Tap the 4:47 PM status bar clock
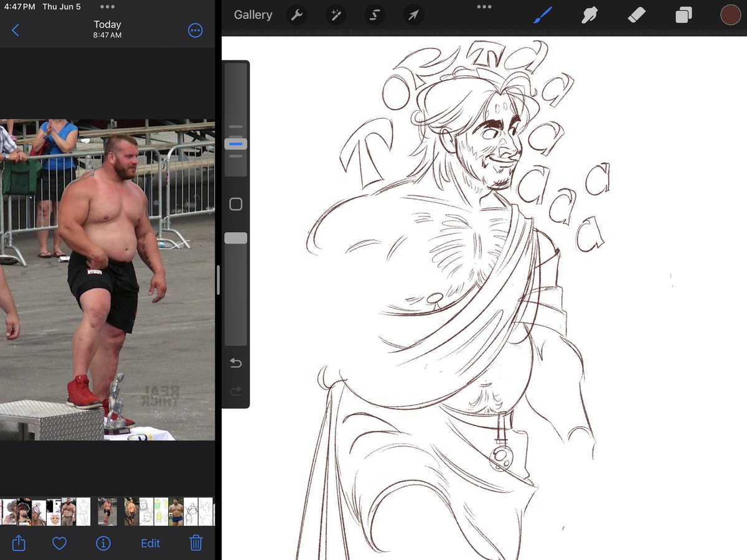 [19, 7]
